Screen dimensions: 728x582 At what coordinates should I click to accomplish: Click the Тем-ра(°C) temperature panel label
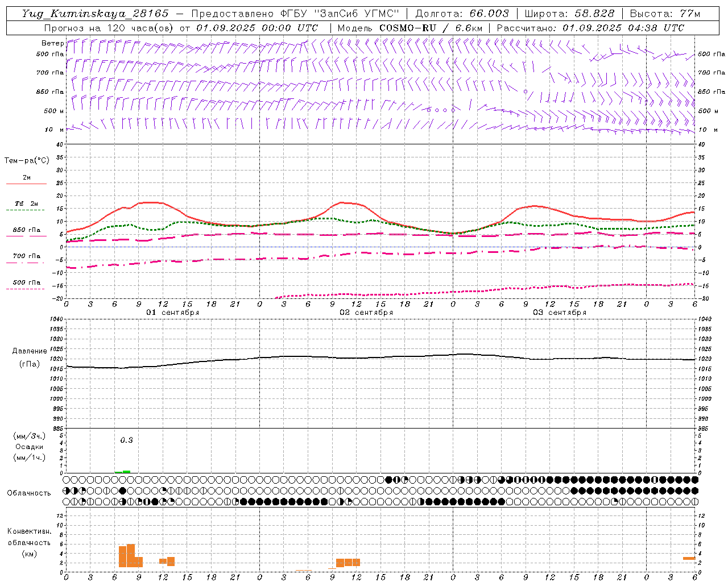27,161
